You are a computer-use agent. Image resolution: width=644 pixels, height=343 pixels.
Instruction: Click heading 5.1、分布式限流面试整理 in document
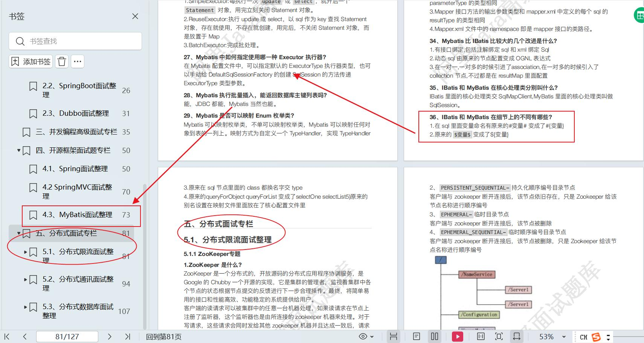coord(227,240)
